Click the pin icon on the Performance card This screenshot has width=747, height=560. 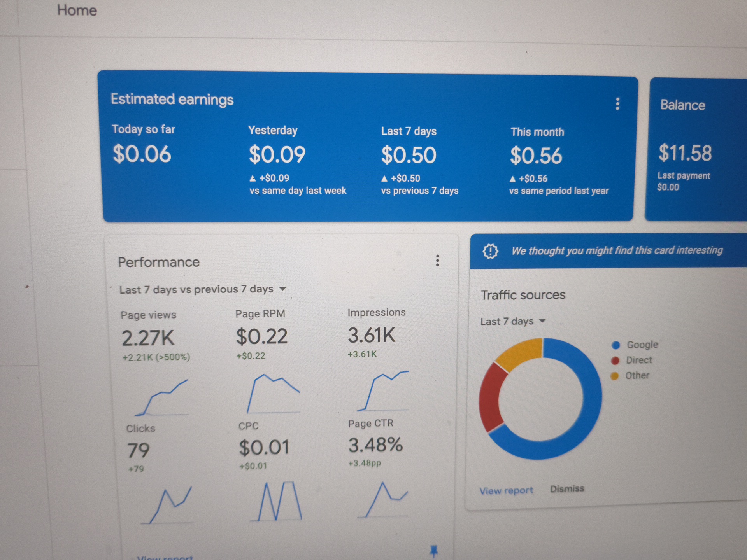coord(434,551)
